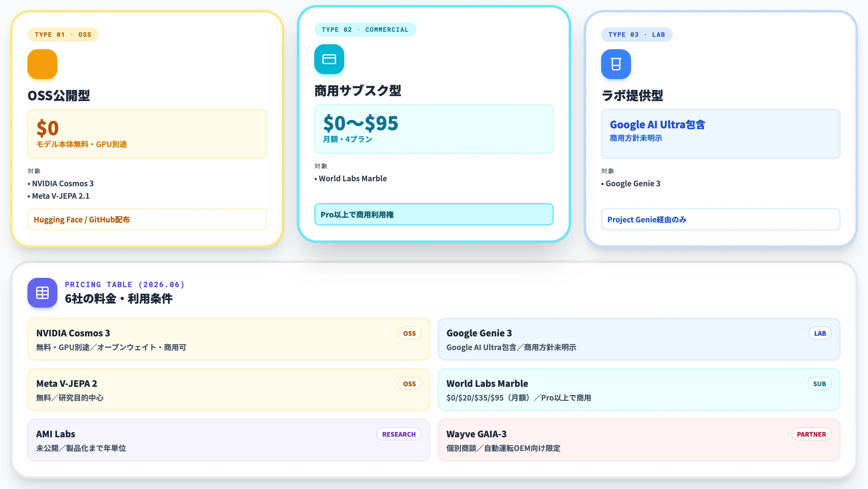Click the ラボ提供型 heading
The height and width of the screenshot is (489, 868).
pyautogui.click(x=633, y=96)
